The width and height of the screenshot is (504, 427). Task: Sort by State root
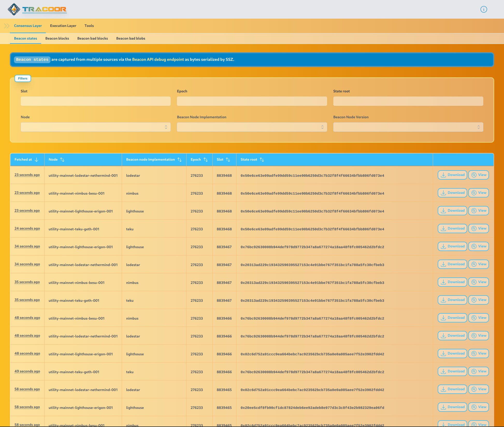point(262,159)
